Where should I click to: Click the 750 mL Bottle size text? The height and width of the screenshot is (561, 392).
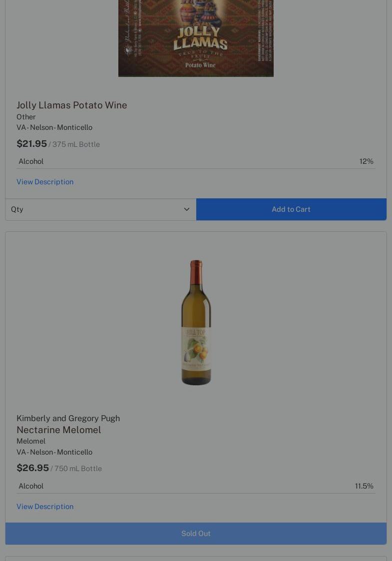point(78,469)
